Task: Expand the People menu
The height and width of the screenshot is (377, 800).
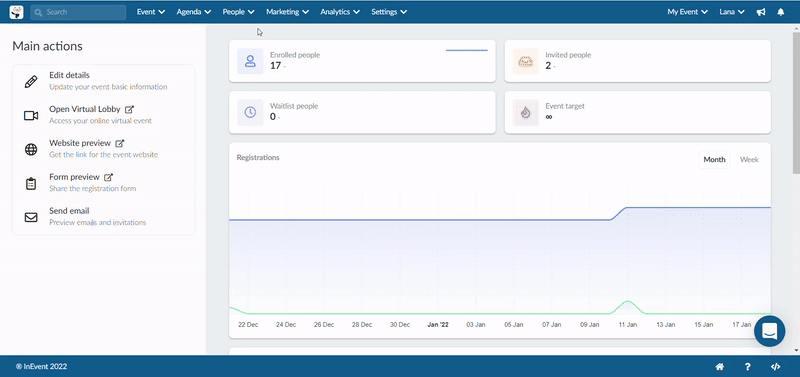Action: pos(239,12)
